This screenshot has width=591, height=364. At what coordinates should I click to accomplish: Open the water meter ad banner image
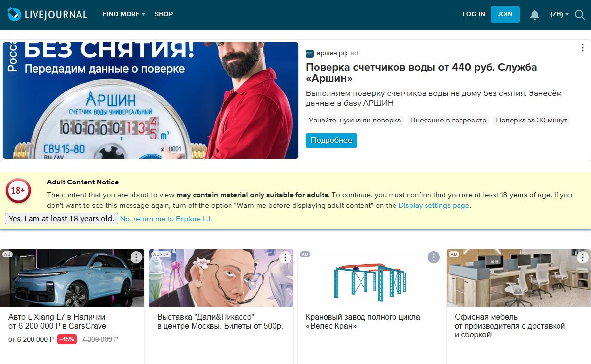151,100
